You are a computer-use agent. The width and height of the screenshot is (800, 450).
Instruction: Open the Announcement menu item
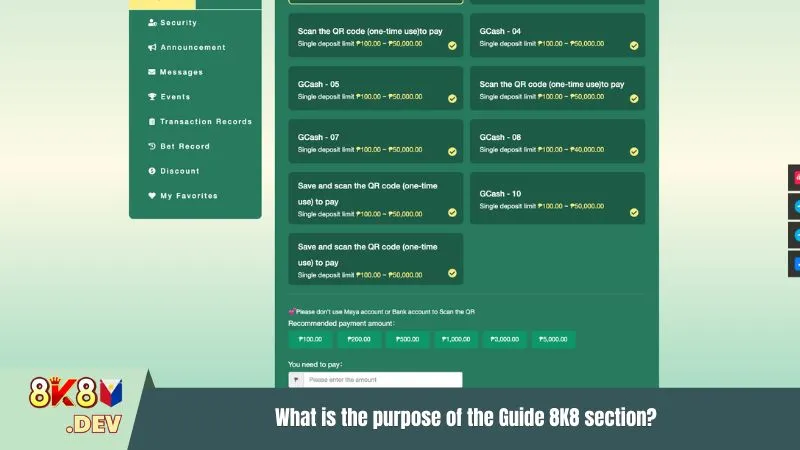pyautogui.click(x=187, y=47)
